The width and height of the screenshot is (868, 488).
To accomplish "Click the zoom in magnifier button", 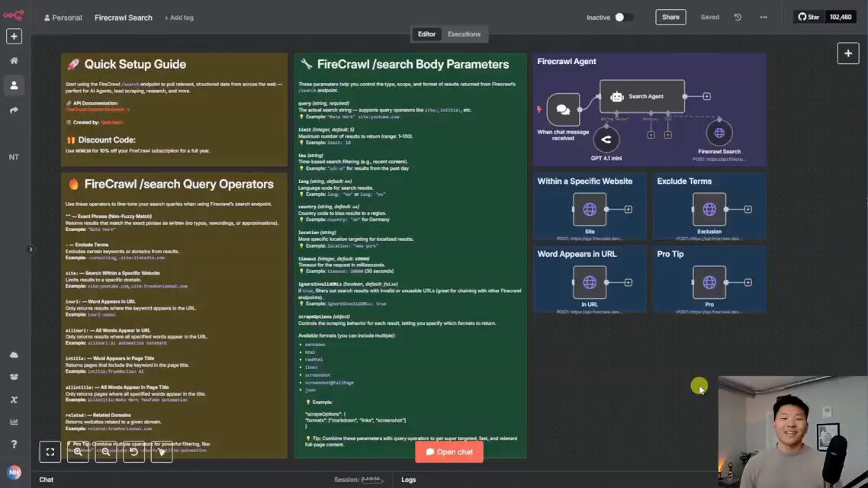I will 78,452.
